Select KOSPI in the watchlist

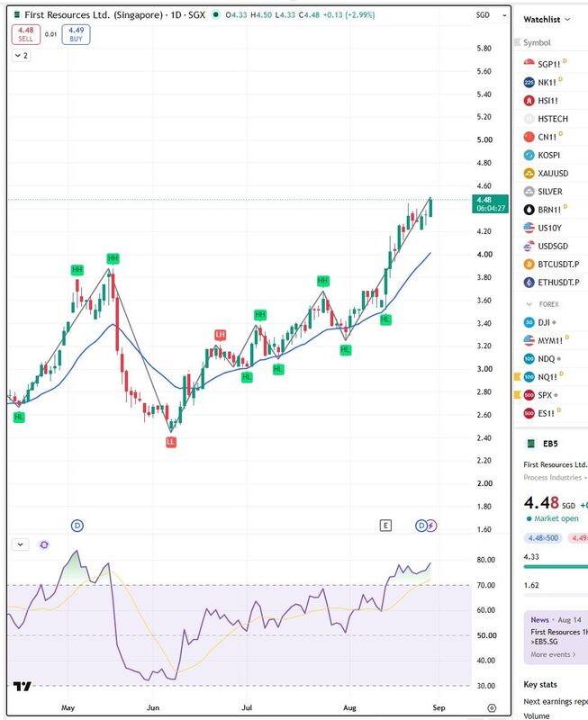(x=551, y=155)
